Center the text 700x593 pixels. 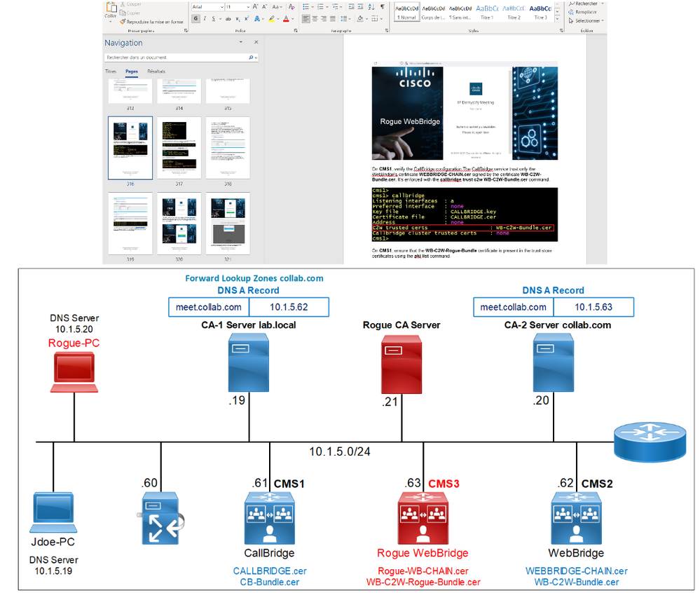(x=315, y=19)
